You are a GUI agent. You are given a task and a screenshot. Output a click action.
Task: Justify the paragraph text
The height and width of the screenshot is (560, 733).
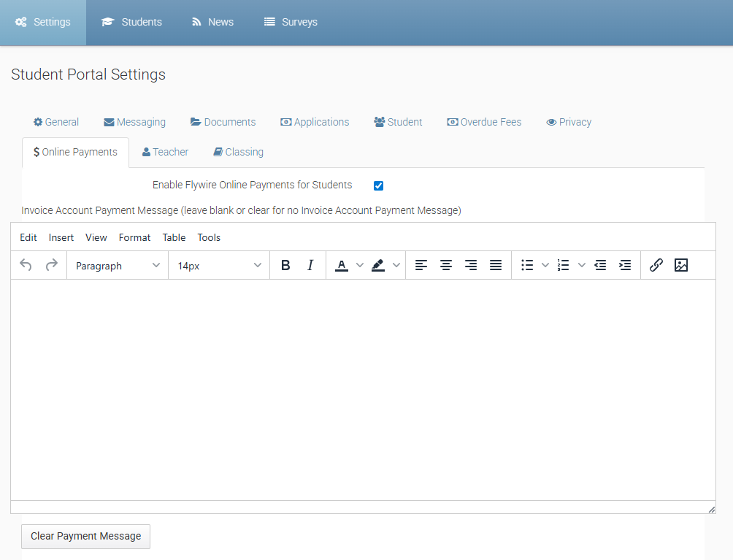pyautogui.click(x=496, y=266)
